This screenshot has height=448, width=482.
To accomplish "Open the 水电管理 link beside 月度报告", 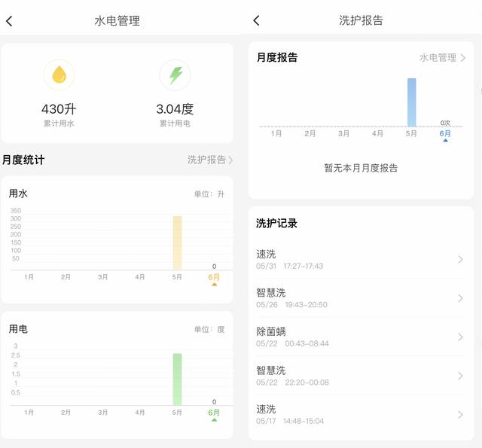I will pyautogui.click(x=442, y=58).
